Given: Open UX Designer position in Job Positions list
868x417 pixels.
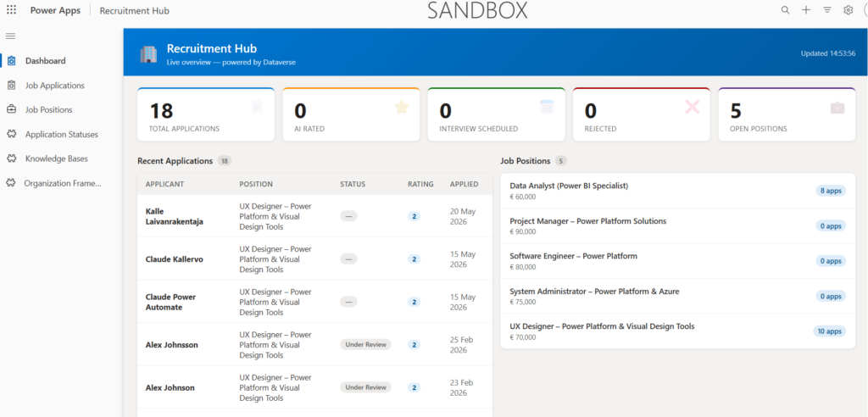Looking at the screenshot, I should 677,331.
